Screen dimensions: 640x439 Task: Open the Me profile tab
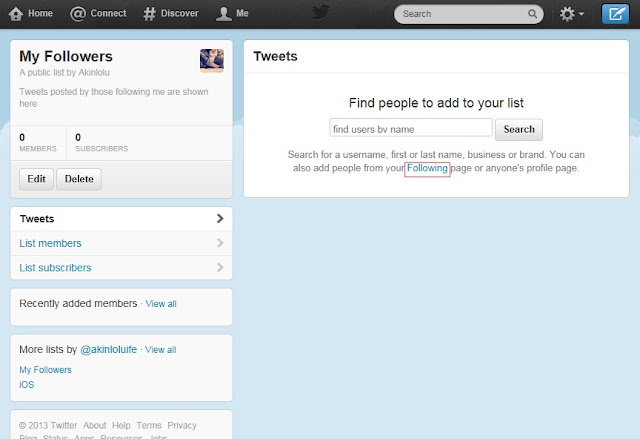click(232, 14)
